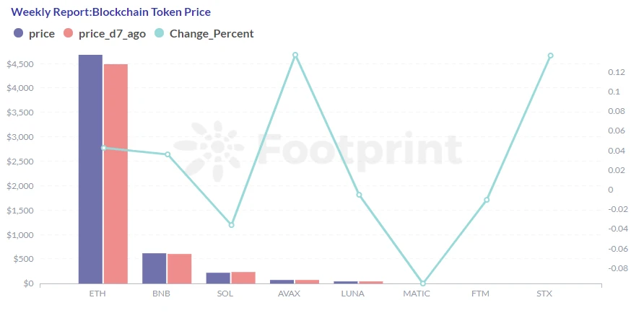Click the purple price legend dot
644x313 pixels.
pos(18,33)
